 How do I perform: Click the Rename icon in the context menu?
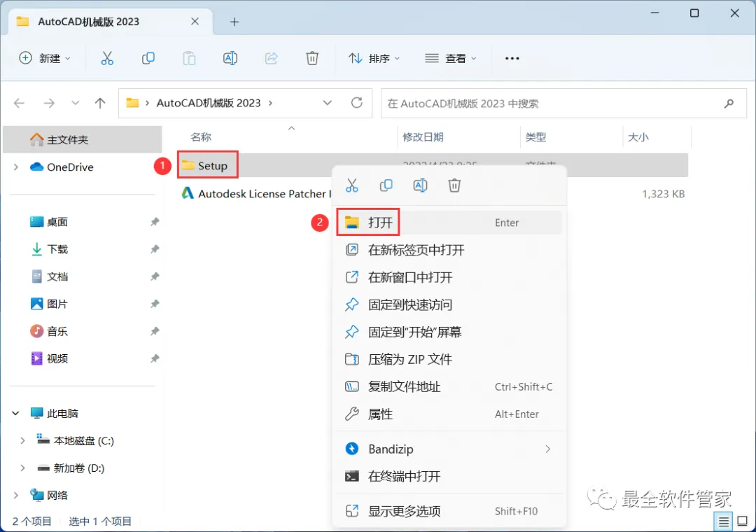point(421,185)
